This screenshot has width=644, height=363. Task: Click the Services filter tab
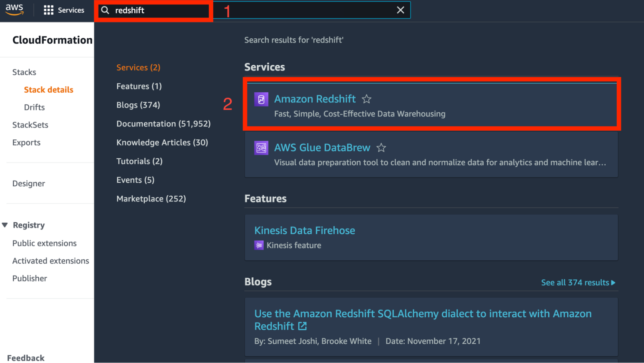pyautogui.click(x=139, y=67)
